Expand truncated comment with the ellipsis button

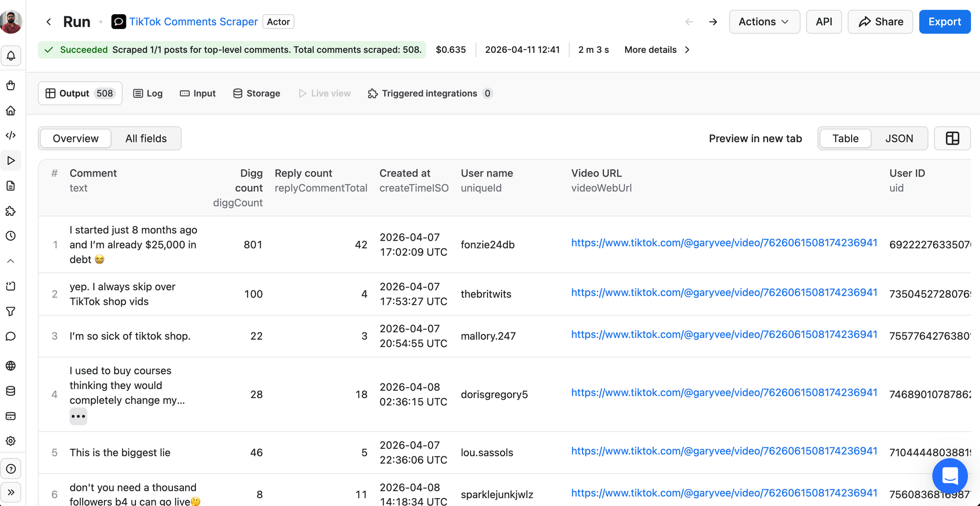[78, 416]
